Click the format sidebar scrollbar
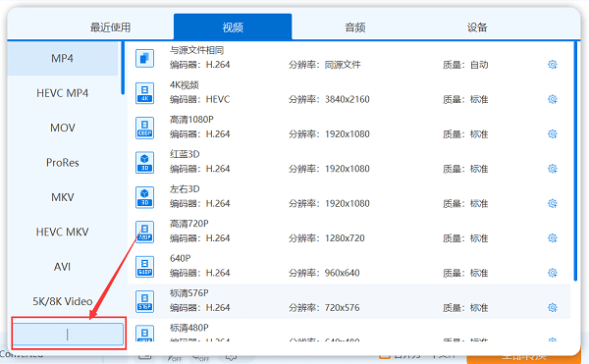This screenshot has height=364, width=589. pyautogui.click(x=123, y=68)
